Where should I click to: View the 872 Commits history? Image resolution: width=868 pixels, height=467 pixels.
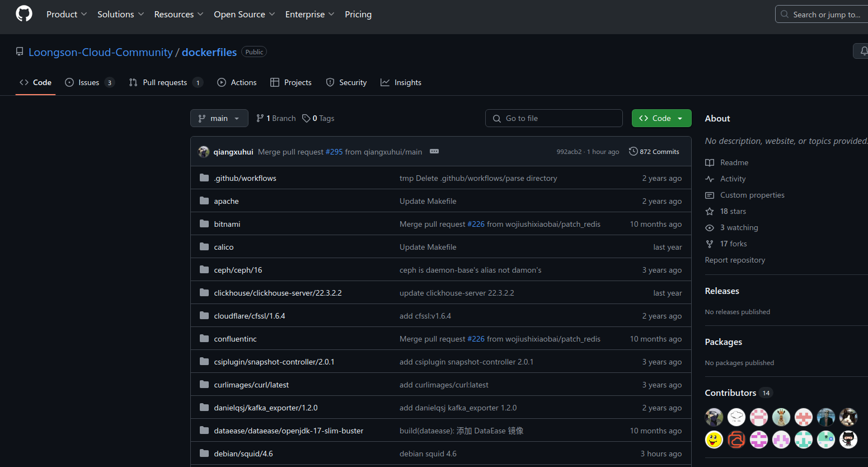(x=654, y=152)
